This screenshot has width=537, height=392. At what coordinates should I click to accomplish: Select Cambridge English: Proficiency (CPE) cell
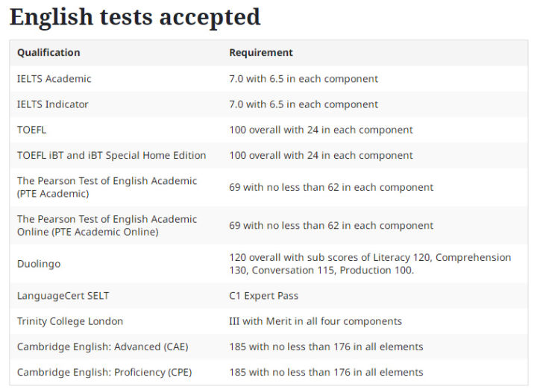104,372
